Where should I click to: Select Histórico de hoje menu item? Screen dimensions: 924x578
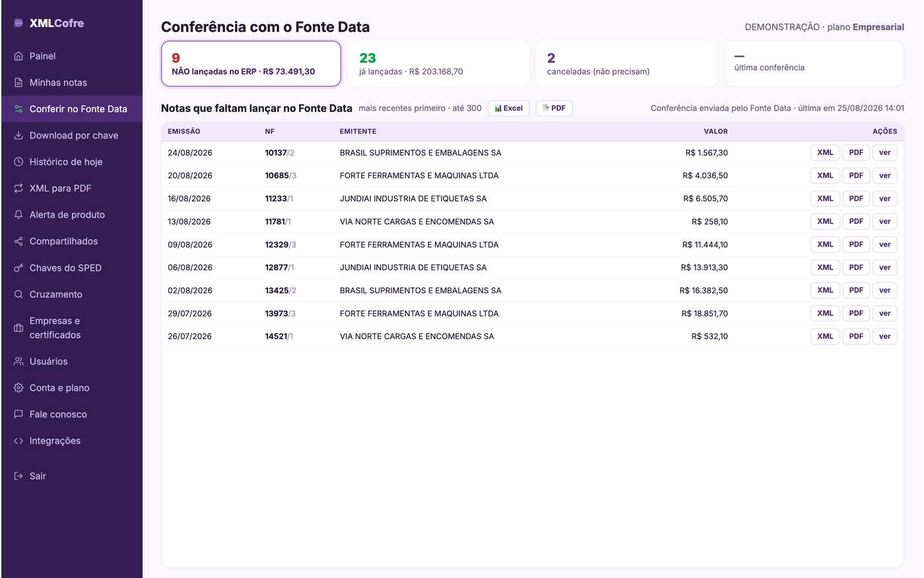pyautogui.click(x=72, y=162)
